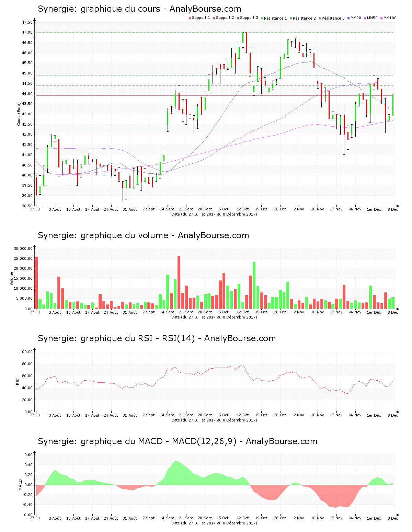Click the 'graphique du cours' chart title
412x532 pixels.
[139, 9]
